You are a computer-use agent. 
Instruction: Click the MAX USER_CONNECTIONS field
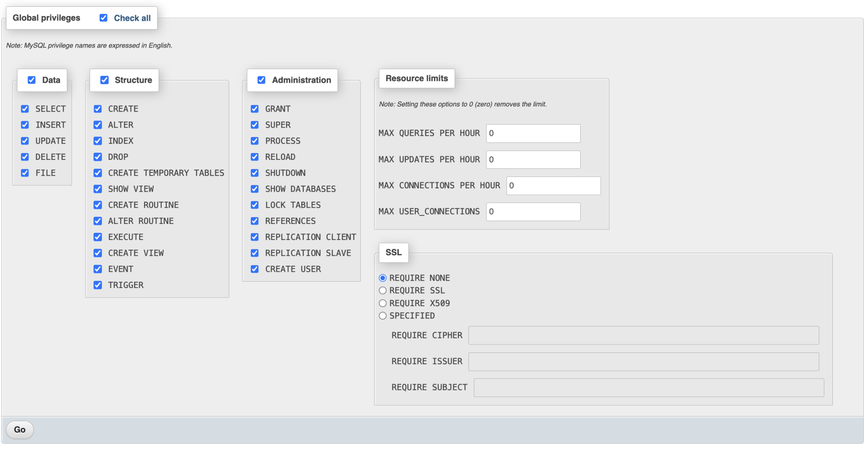tap(533, 212)
